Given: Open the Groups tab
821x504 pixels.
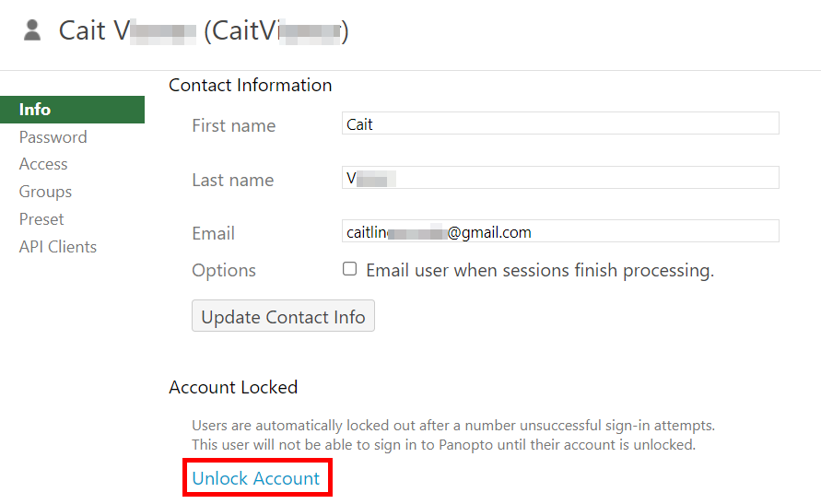Looking at the screenshot, I should tap(45, 192).
